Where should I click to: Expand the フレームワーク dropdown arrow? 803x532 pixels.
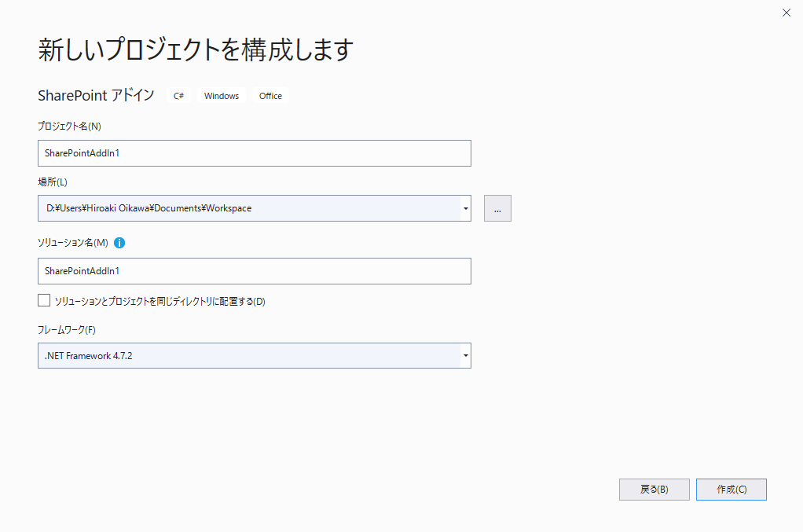[x=466, y=356]
